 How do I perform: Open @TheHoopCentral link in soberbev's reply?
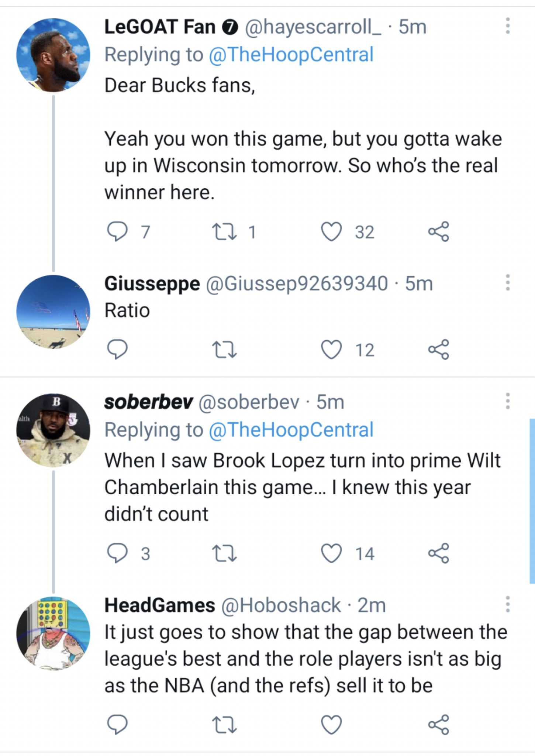pyautogui.click(x=291, y=430)
